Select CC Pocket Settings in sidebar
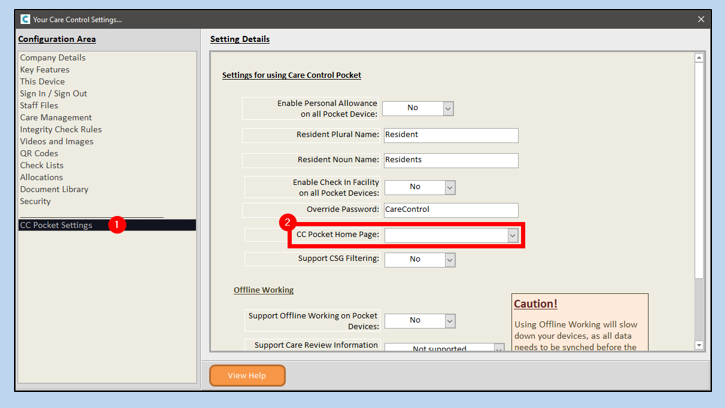This screenshot has width=725, height=408. [x=56, y=226]
